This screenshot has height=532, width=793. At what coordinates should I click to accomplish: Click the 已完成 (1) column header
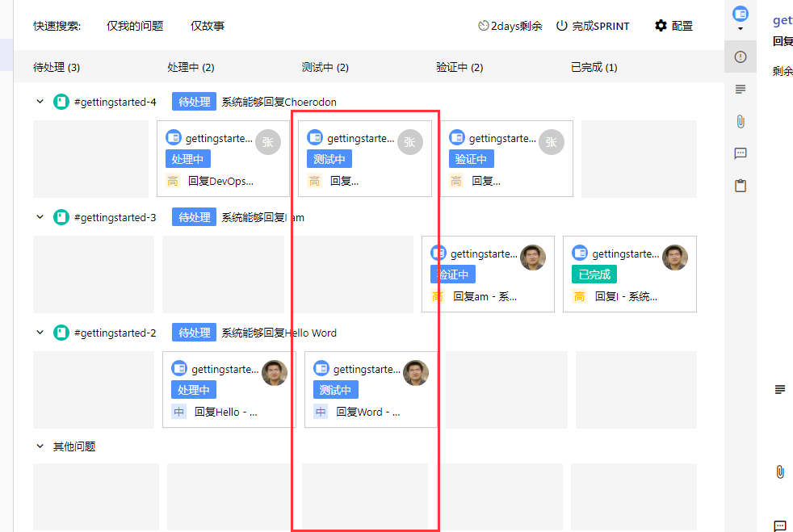pyautogui.click(x=594, y=67)
